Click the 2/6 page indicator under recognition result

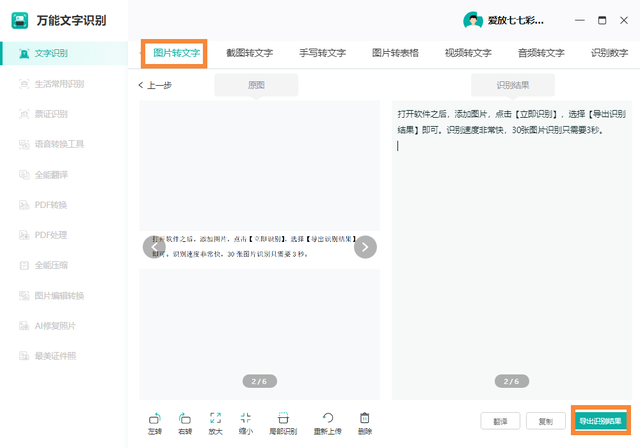(512, 381)
